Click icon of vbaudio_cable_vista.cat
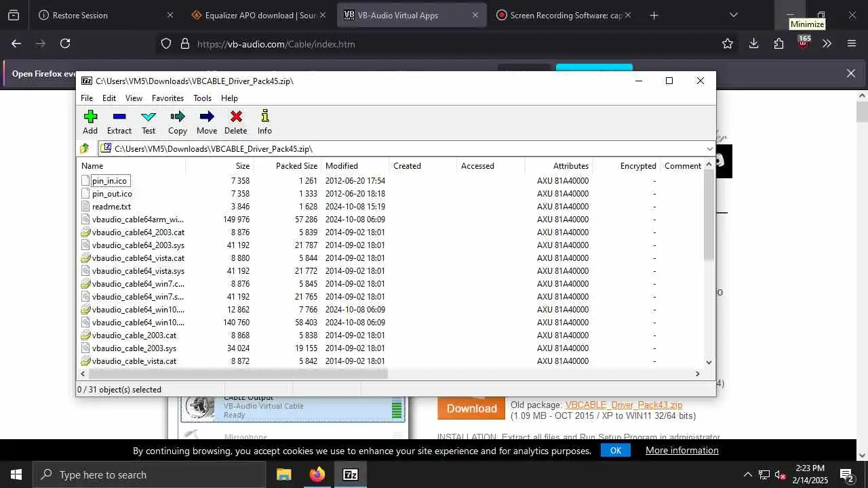The image size is (868, 488). [x=85, y=361]
